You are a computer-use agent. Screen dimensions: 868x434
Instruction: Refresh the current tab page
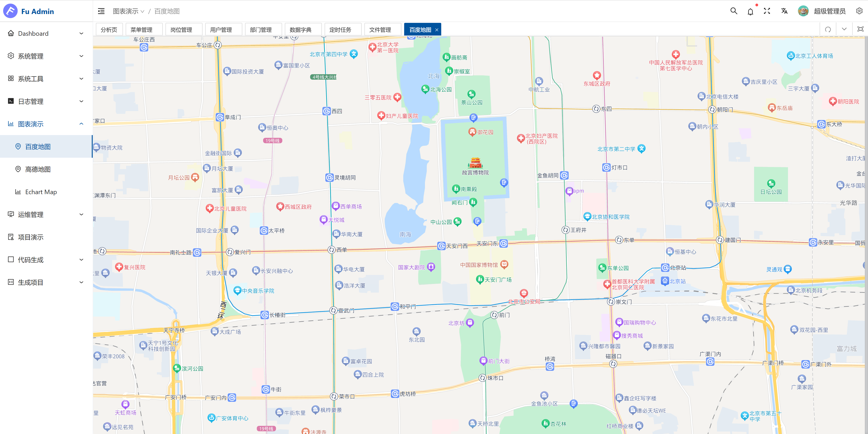coord(828,29)
